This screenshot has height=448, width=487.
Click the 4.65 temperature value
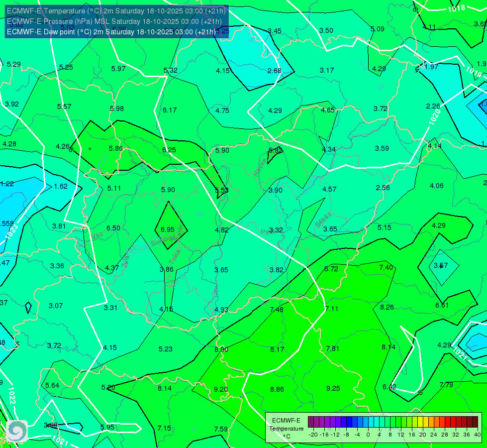pyautogui.click(x=328, y=110)
